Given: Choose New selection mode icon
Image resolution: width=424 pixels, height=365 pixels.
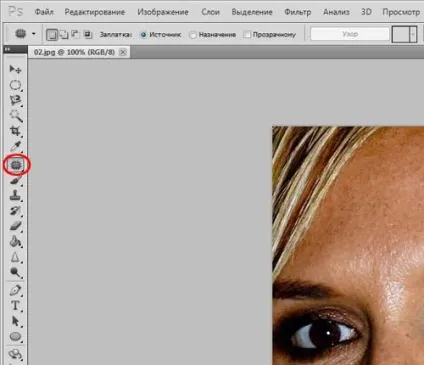Looking at the screenshot, I should tap(51, 34).
